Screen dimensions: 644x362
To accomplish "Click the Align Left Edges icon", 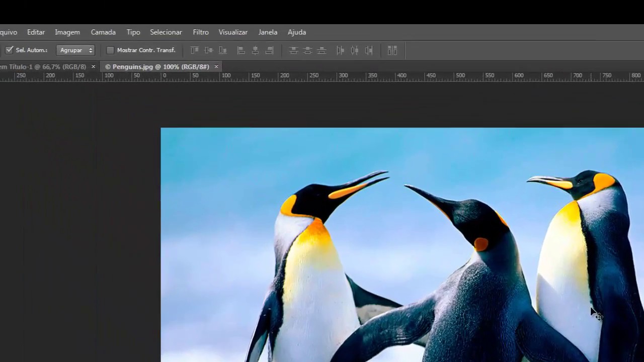I will 241,50.
